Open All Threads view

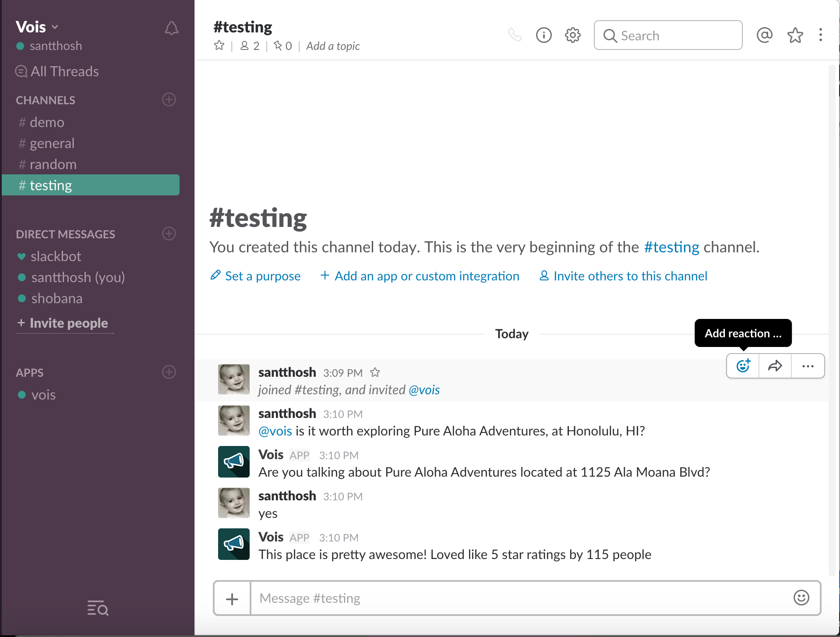(x=57, y=71)
